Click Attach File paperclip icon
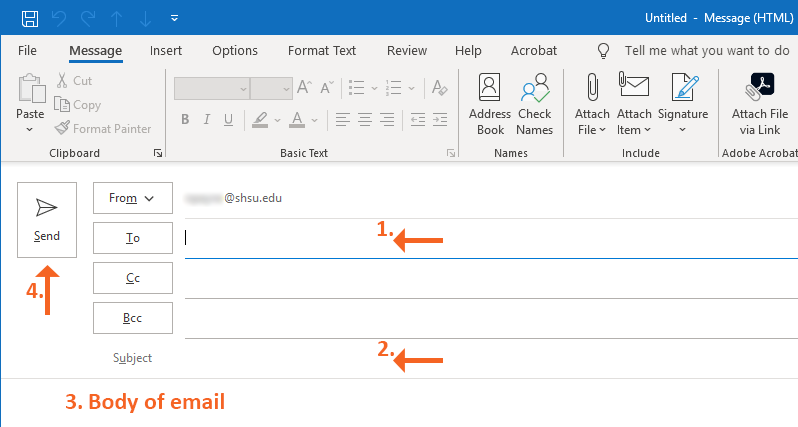This screenshot has width=798, height=427. point(592,88)
